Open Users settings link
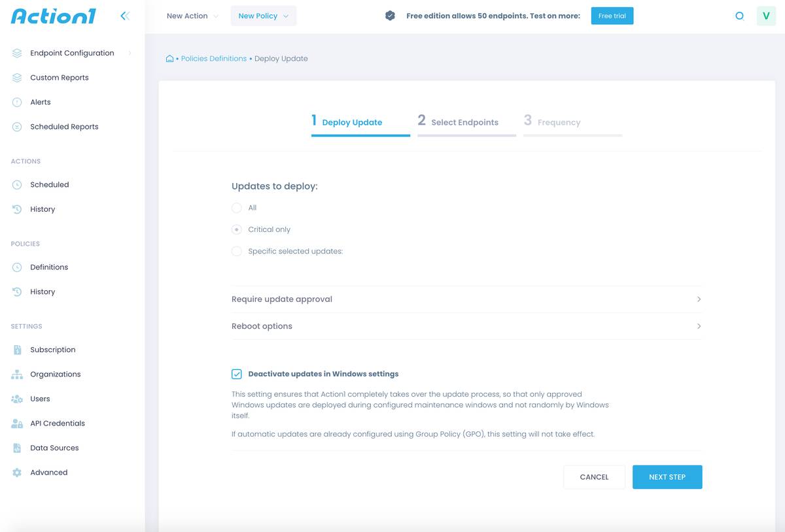 (40, 399)
